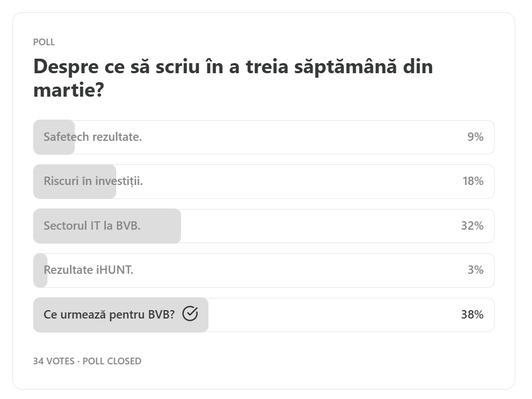Screen dimensions: 532x399
Task: Click the 'POLL CLOSED' status text
Action: 112,361
